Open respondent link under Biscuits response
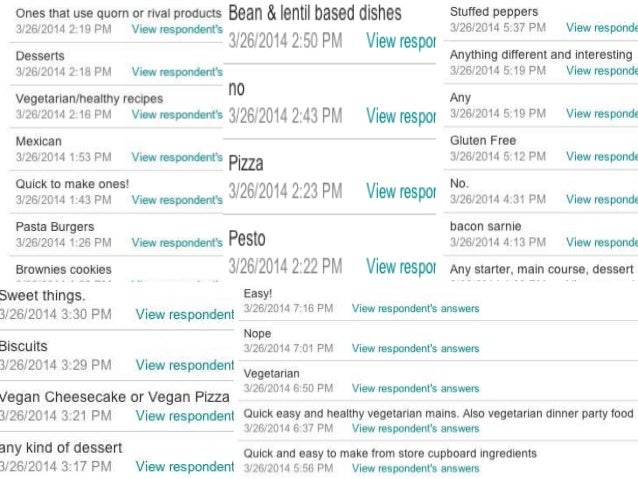The height and width of the screenshot is (479, 638). point(185,365)
